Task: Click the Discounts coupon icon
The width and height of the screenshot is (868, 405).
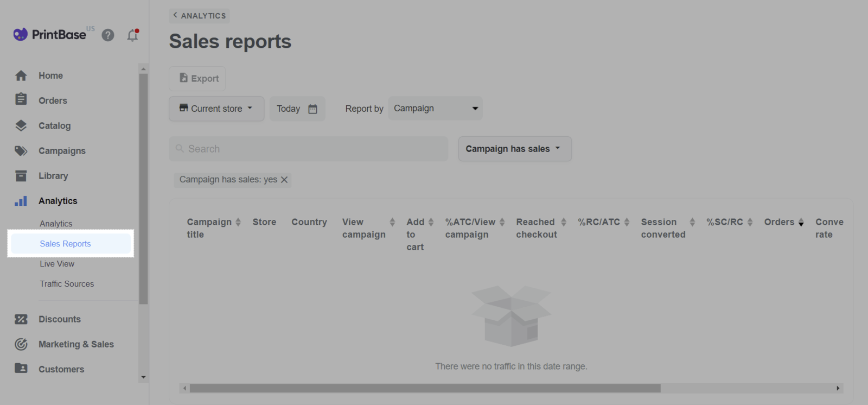Action: point(21,319)
